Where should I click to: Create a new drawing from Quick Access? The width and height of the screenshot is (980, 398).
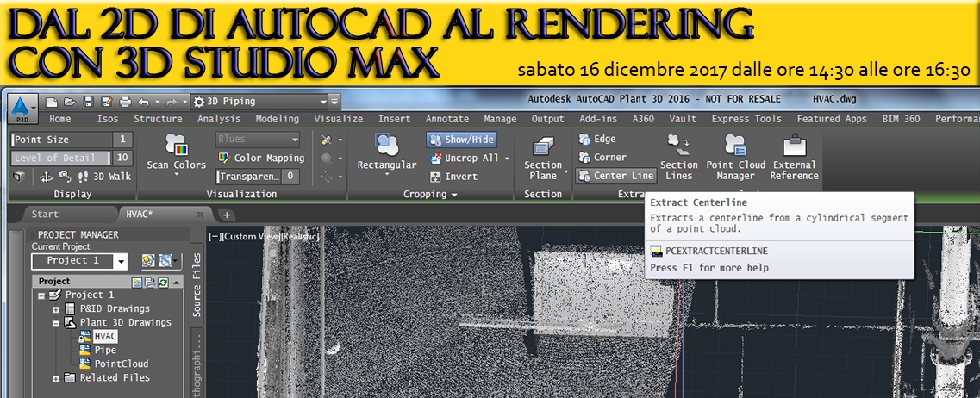(x=52, y=102)
